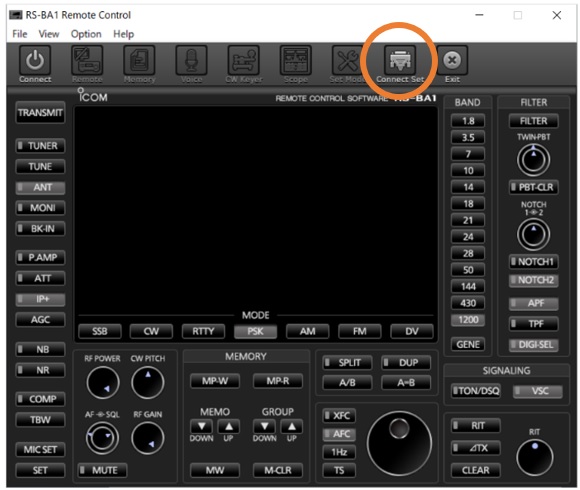Open the Remote toolbar icon
The height and width of the screenshot is (490, 580).
click(87, 60)
